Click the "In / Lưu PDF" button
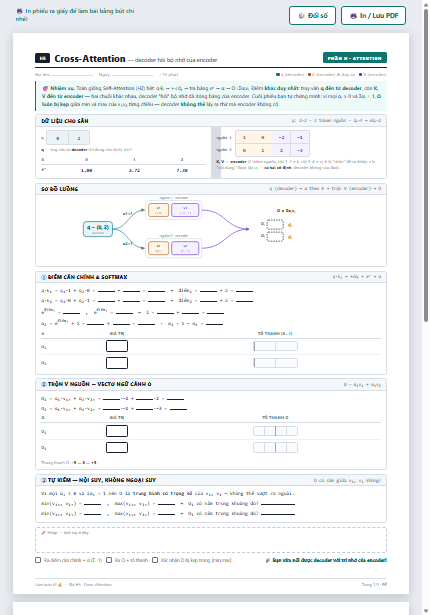430x615 pixels. click(x=373, y=16)
